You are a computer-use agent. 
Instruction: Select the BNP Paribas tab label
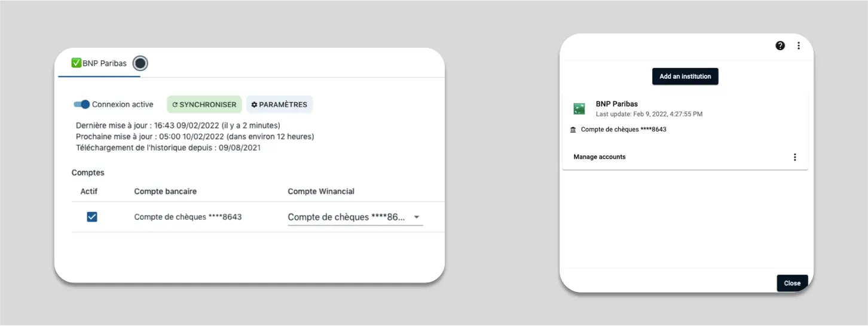(105, 63)
